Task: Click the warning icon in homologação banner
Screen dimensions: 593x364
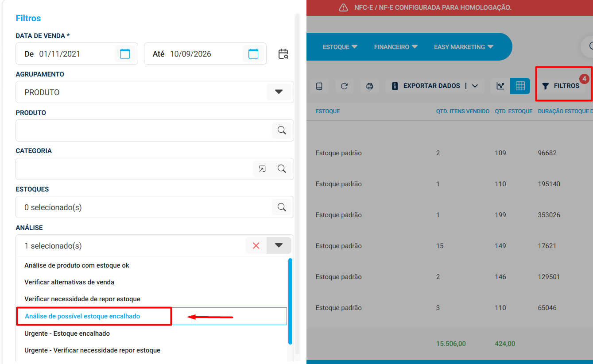Action: (x=343, y=8)
